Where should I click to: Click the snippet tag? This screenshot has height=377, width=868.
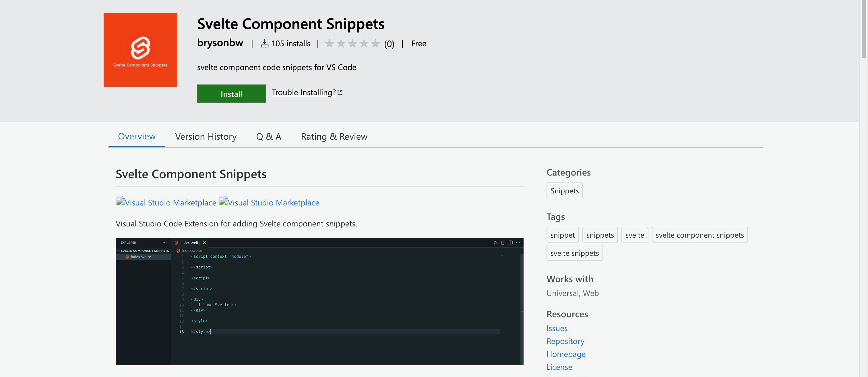click(x=562, y=235)
